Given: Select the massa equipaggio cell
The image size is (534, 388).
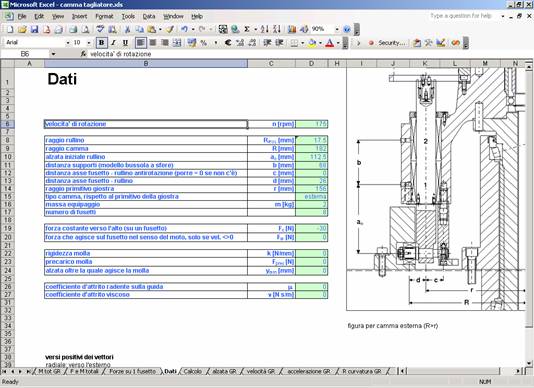Looking at the screenshot, I should (146, 204).
